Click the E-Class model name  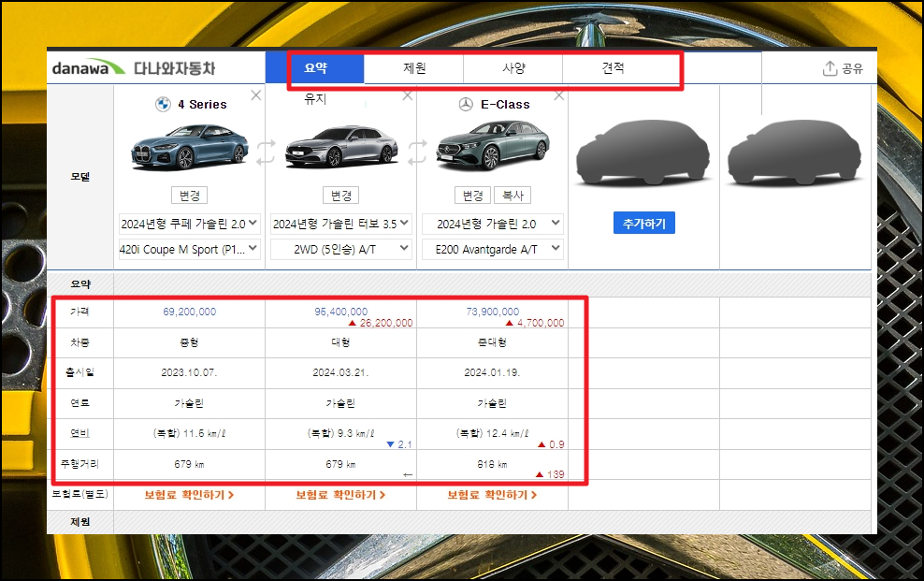(x=505, y=104)
